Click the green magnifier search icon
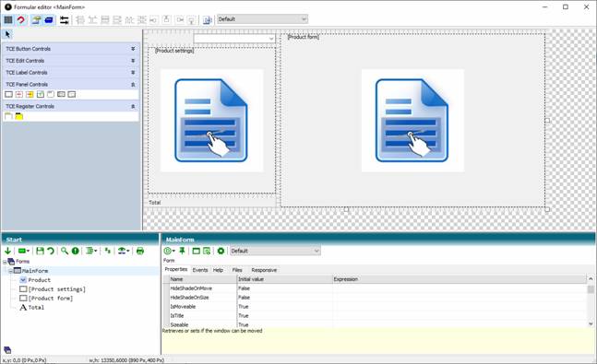The image size is (597, 364). [x=65, y=251]
